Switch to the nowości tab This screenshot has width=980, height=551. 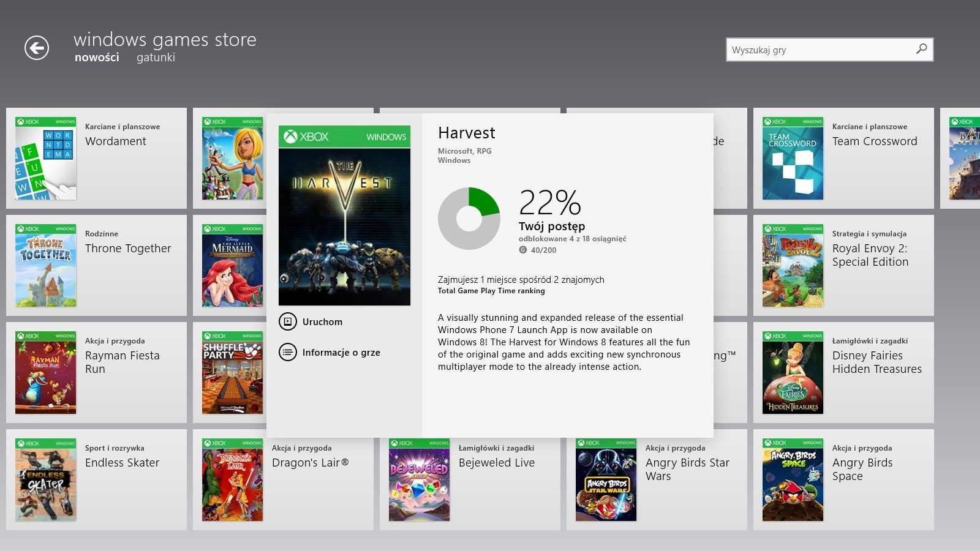pyautogui.click(x=97, y=58)
